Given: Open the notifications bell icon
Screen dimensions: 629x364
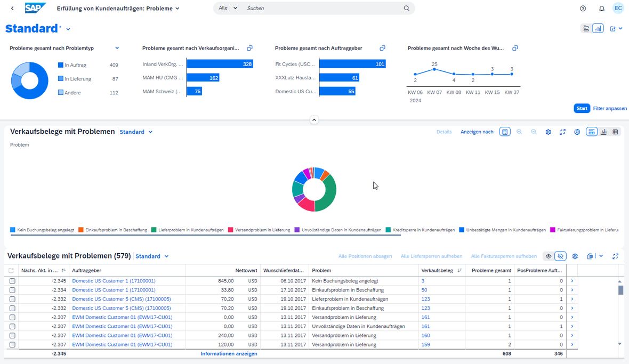Looking at the screenshot, I should [602, 9].
